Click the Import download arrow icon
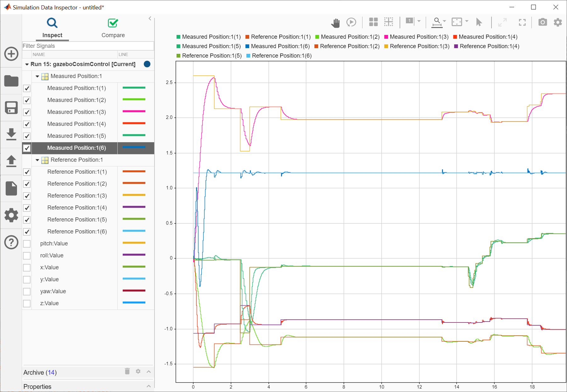Viewport: 567px width, 392px height. [11, 134]
